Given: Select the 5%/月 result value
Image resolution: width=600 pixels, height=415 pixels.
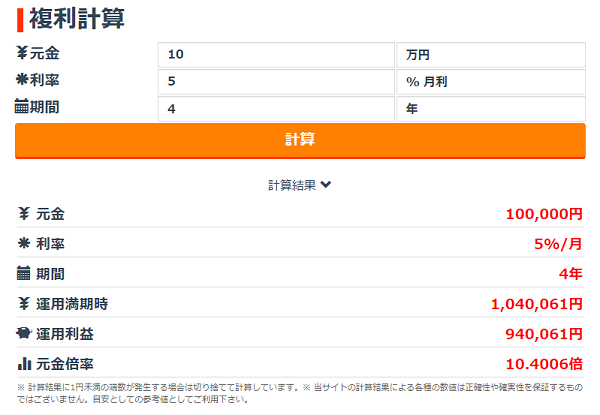Looking at the screenshot, I should pyautogui.click(x=558, y=244).
